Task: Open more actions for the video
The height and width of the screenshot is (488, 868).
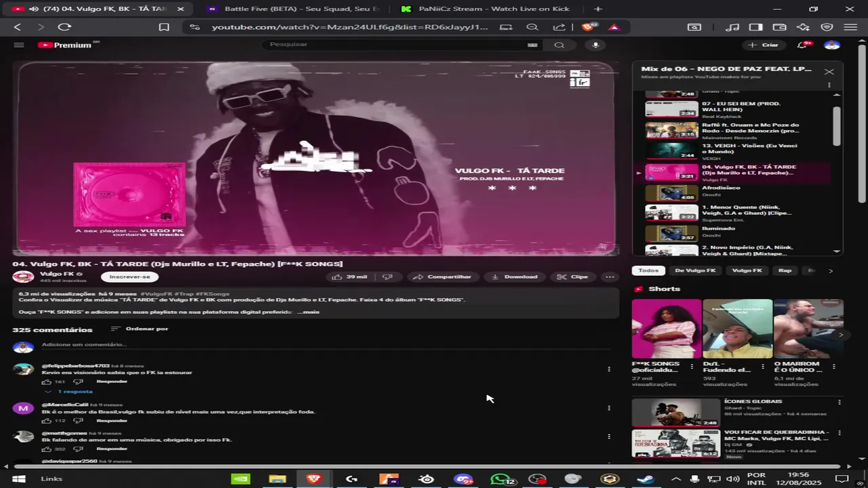Action: point(610,277)
